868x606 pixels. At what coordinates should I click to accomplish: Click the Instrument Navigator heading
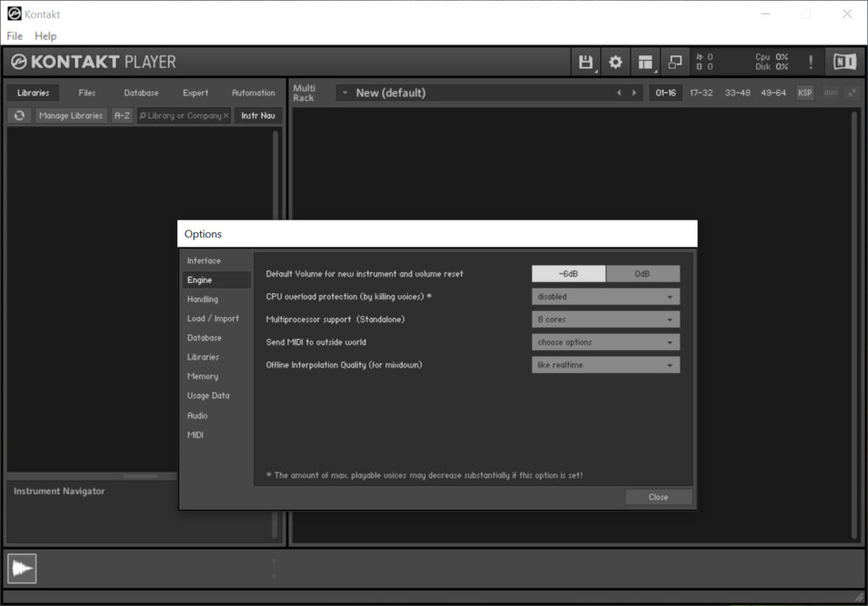[x=59, y=491]
